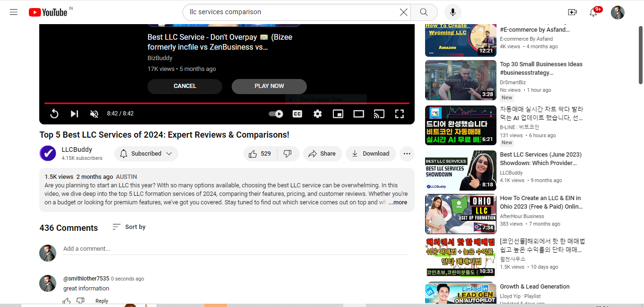
Task: Open Sort by comments menu
Action: (x=129, y=227)
